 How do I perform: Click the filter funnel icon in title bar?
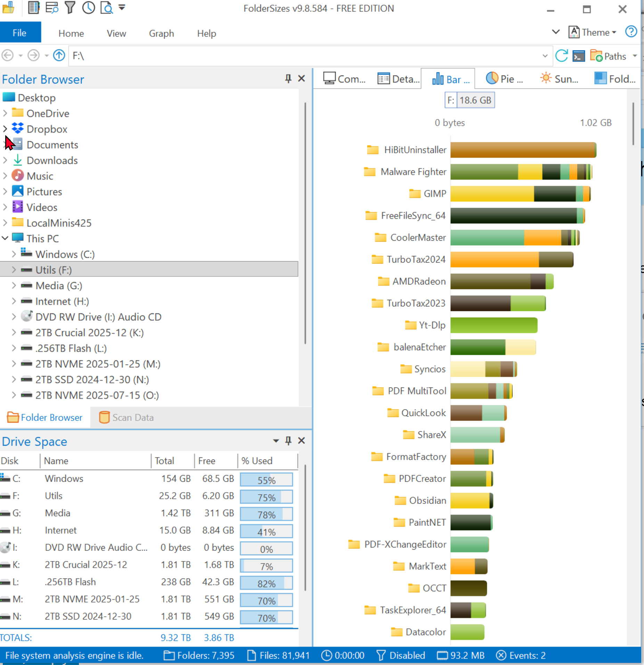70,8
